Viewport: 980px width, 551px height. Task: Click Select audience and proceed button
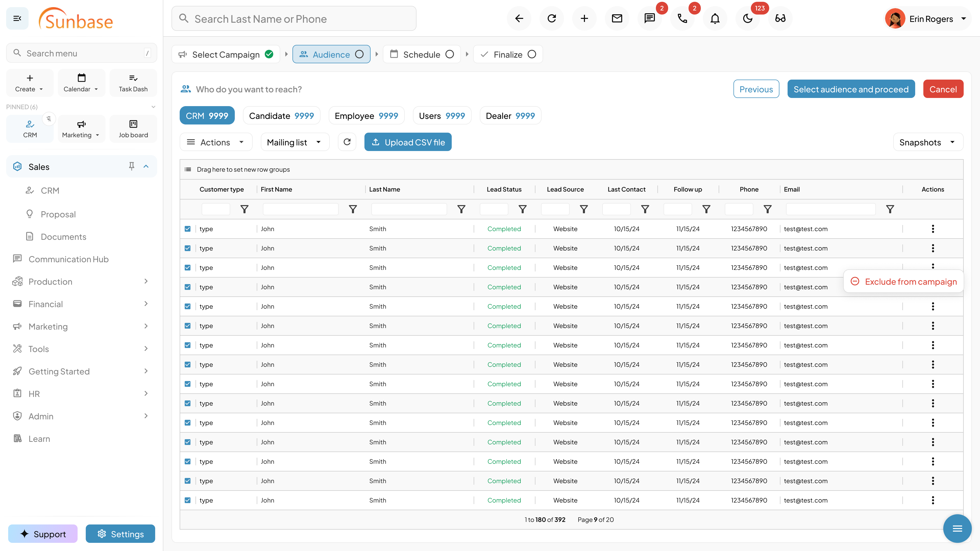coord(851,89)
